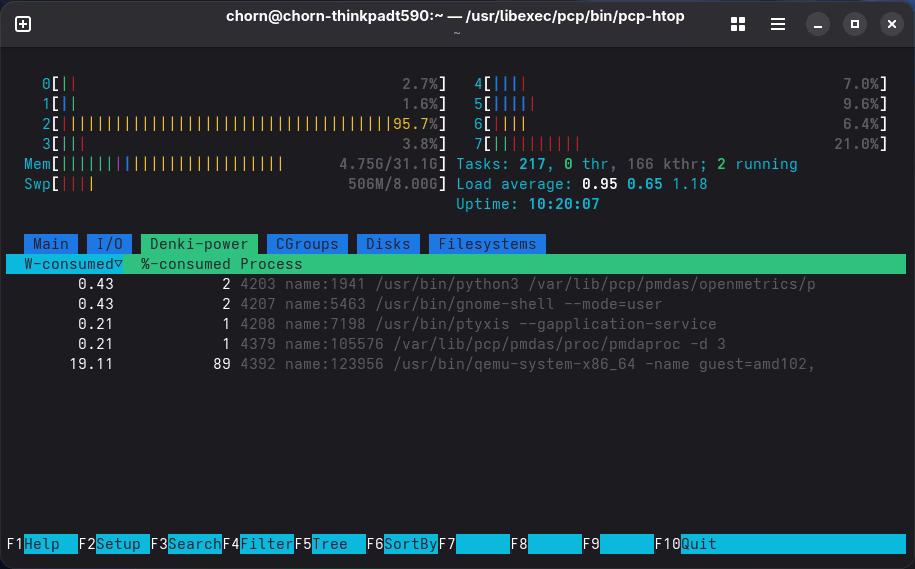
Task: Toggle F5 Tree view
Action: tap(330, 544)
